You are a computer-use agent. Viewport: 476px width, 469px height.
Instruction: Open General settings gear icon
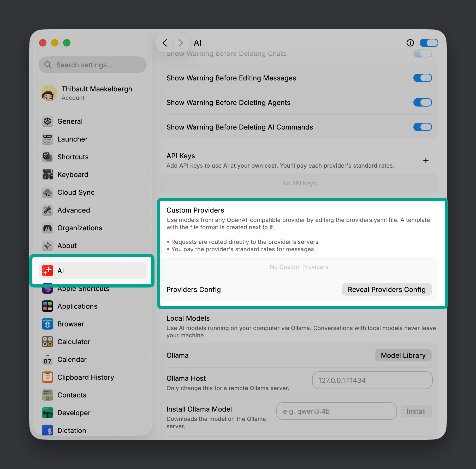coord(47,121)
